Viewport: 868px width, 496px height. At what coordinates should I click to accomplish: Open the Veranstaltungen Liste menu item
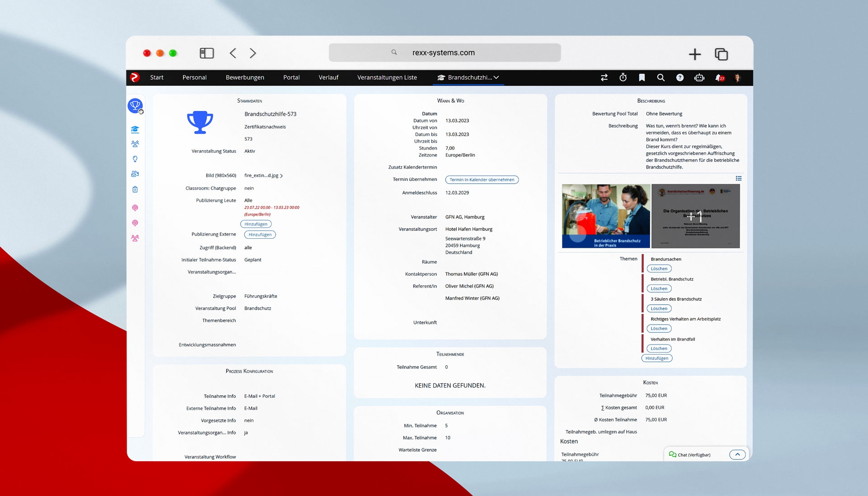tap(387, 77)
